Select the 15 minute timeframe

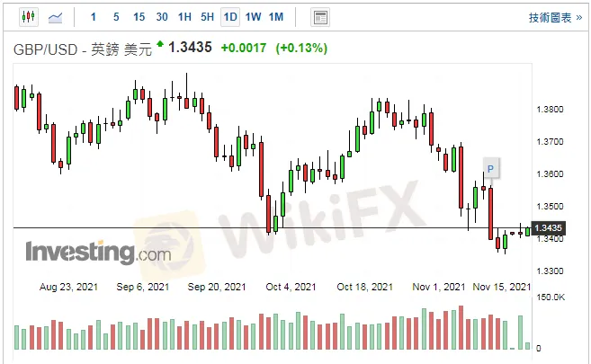[x=139, y=17]
